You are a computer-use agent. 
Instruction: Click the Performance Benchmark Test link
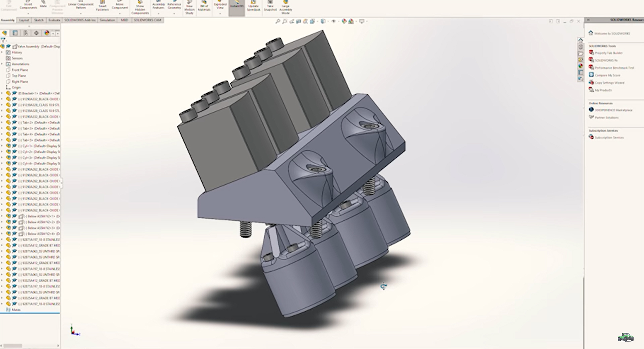[x=614, y=68]
